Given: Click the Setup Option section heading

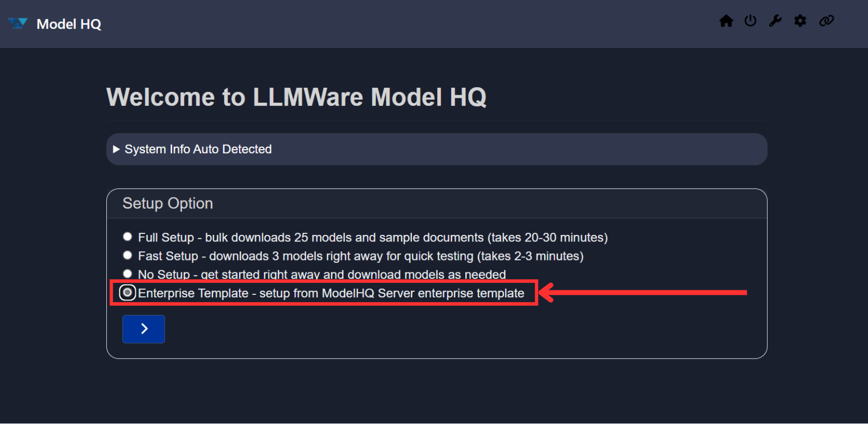Looking at the screenshot, I should pos(168,204).
